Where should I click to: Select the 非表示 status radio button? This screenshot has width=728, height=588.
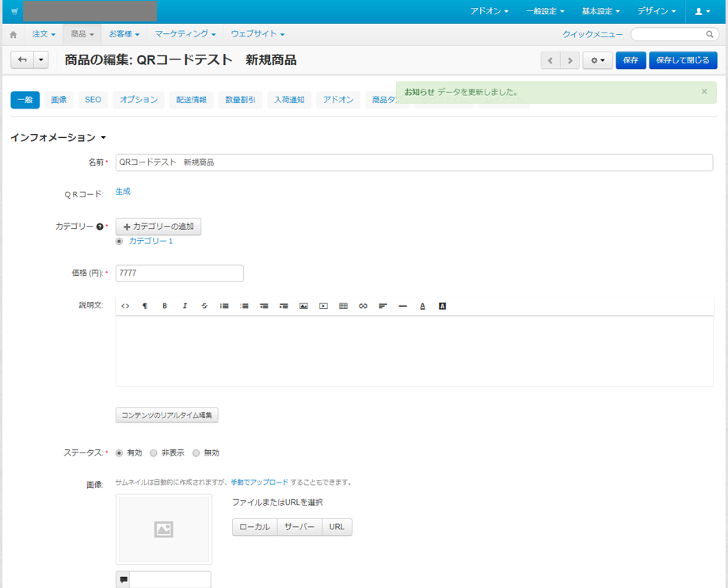[x=154, y=453]
